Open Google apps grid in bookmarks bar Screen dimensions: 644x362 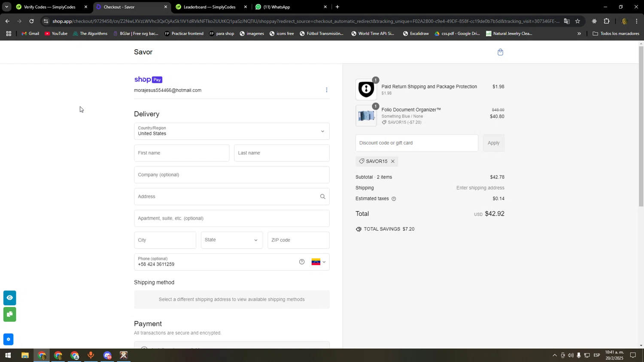9,33
